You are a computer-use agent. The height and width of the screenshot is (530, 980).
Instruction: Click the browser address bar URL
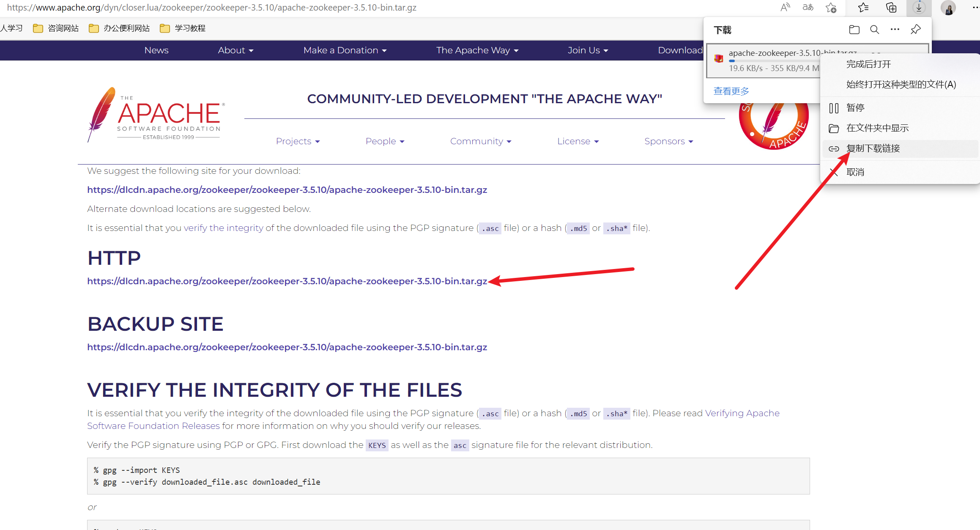pyautogui.click(x=212, y=8)
